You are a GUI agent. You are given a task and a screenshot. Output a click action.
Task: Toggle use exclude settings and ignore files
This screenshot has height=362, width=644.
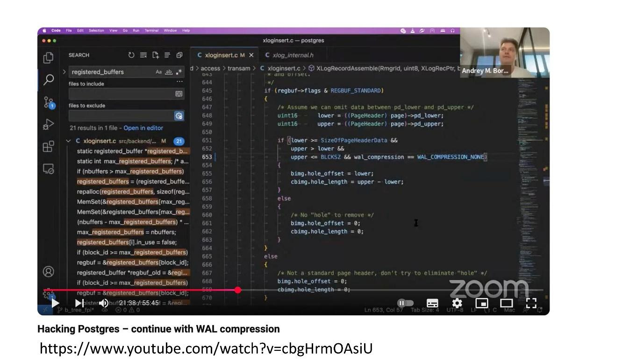click(179, 116)
